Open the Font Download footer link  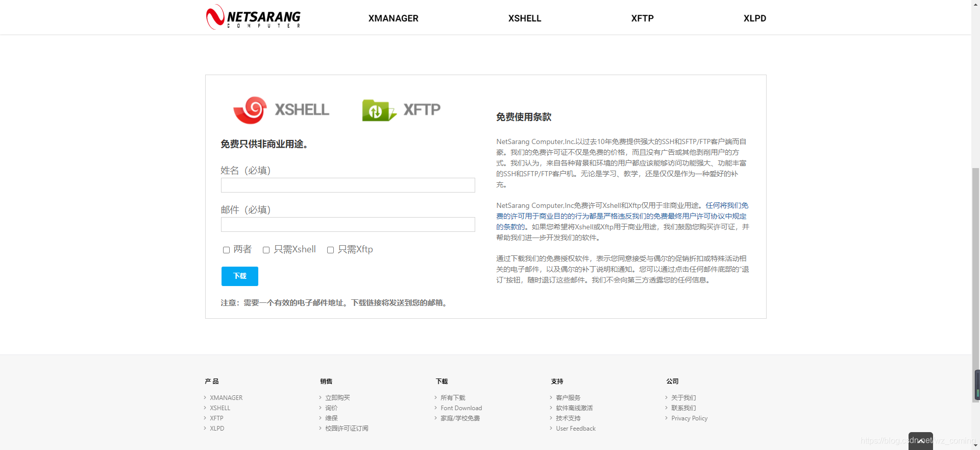461,408
